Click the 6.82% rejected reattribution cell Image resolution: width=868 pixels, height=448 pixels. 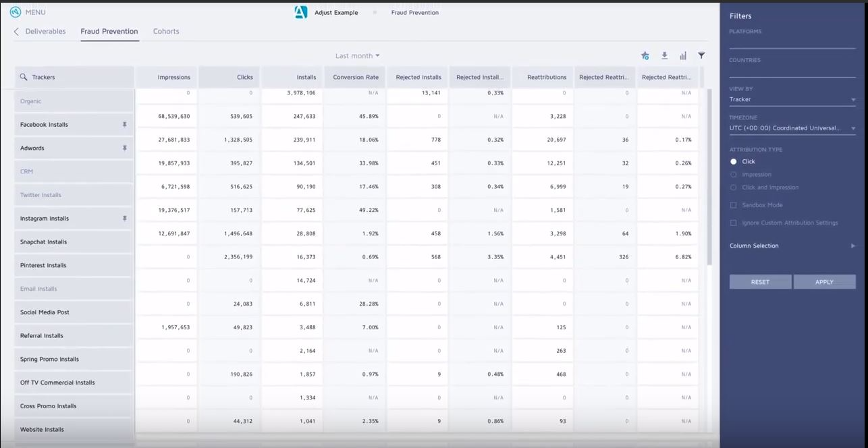[x=668, y=257]
